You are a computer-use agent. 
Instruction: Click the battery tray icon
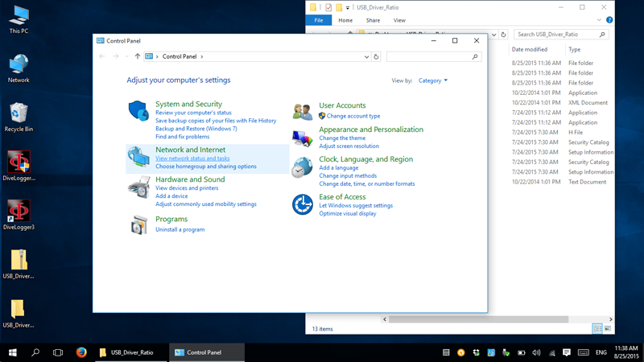(x=521, y=352)
